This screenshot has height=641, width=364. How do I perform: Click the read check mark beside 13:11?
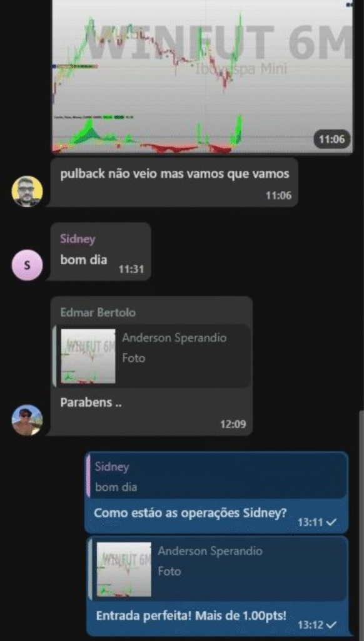coord(331,522)
